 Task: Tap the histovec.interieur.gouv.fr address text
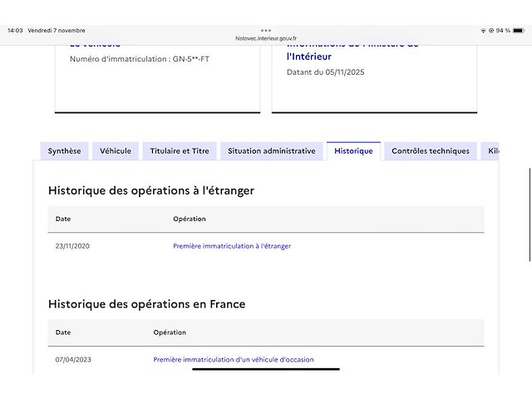(x=266, y=38)
